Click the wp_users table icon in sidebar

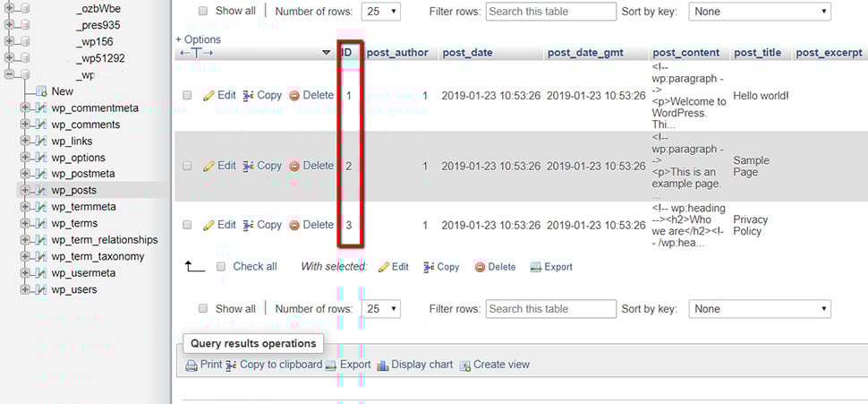[41, 290]
